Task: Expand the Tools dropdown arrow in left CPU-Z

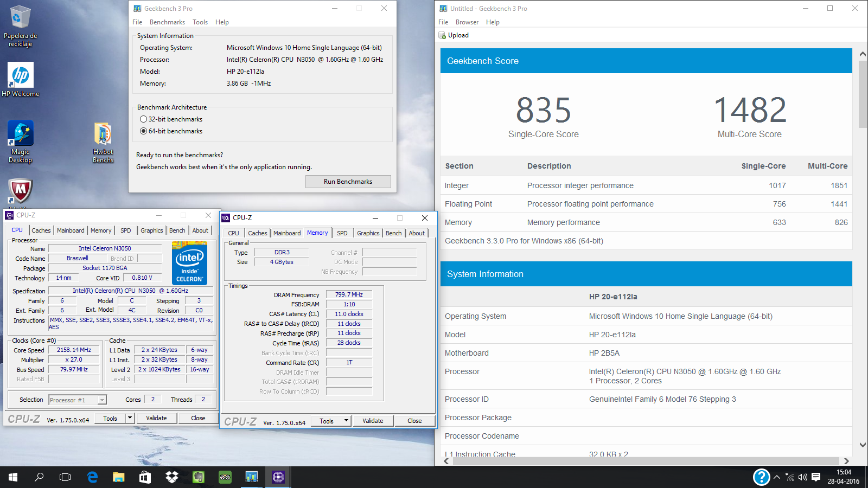Action: [130, 418]
